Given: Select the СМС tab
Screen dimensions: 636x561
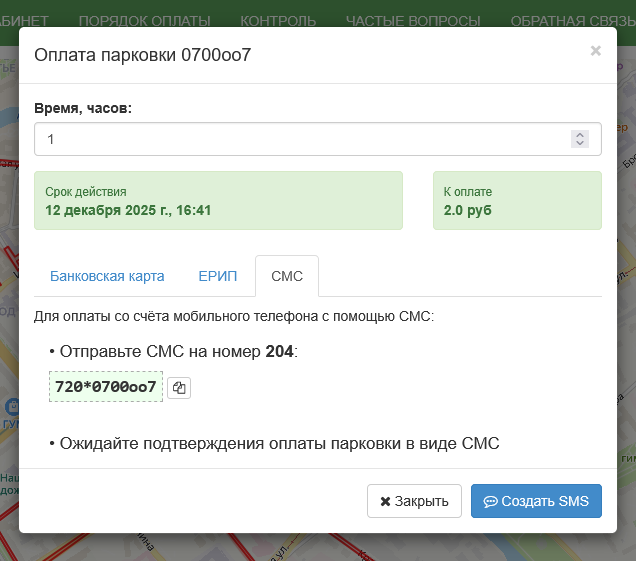Looking at the screenshot, I should pos(286,276).
